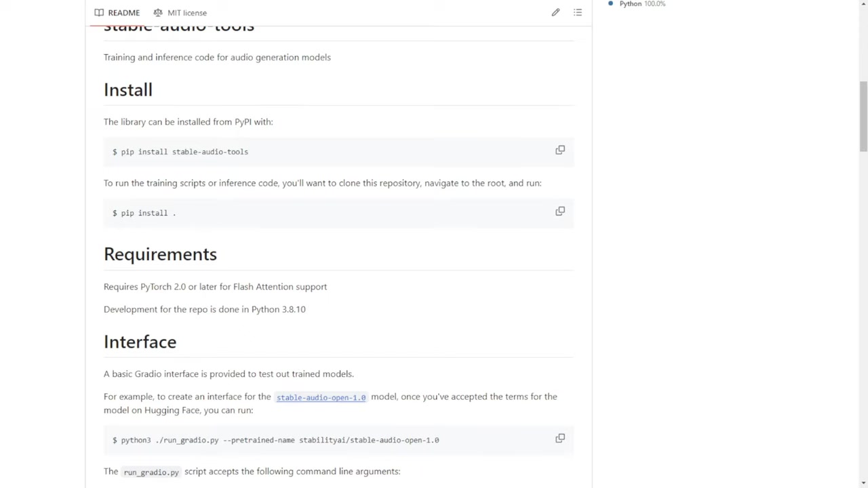Click the Requirements section heading
This screenshot has height=488, width=868.
[x=160, y=254]
